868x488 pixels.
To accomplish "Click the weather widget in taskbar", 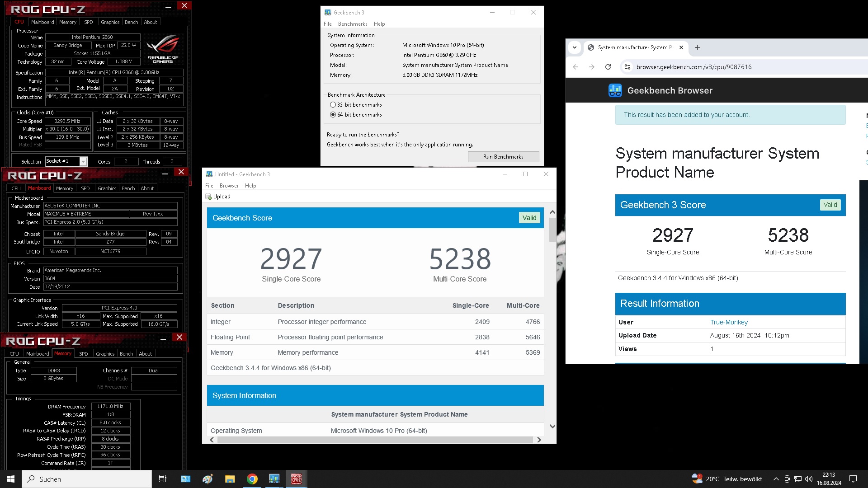I will (727, 479).
